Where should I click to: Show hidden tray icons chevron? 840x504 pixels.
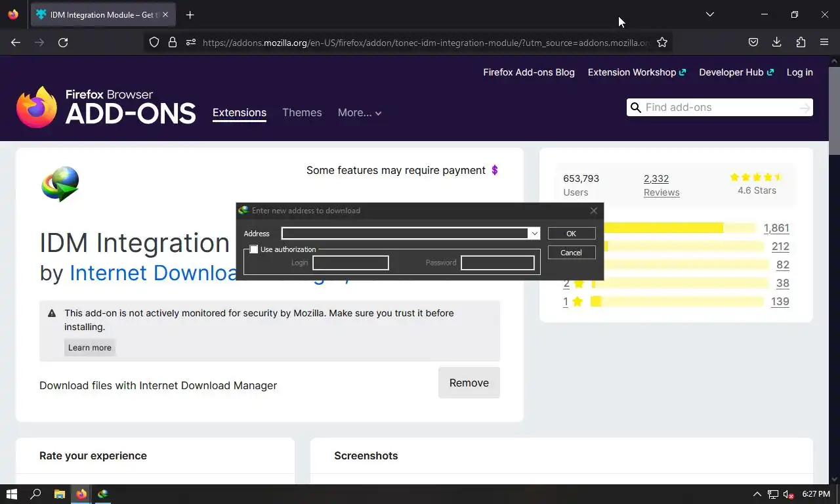[x=757, y=494]
